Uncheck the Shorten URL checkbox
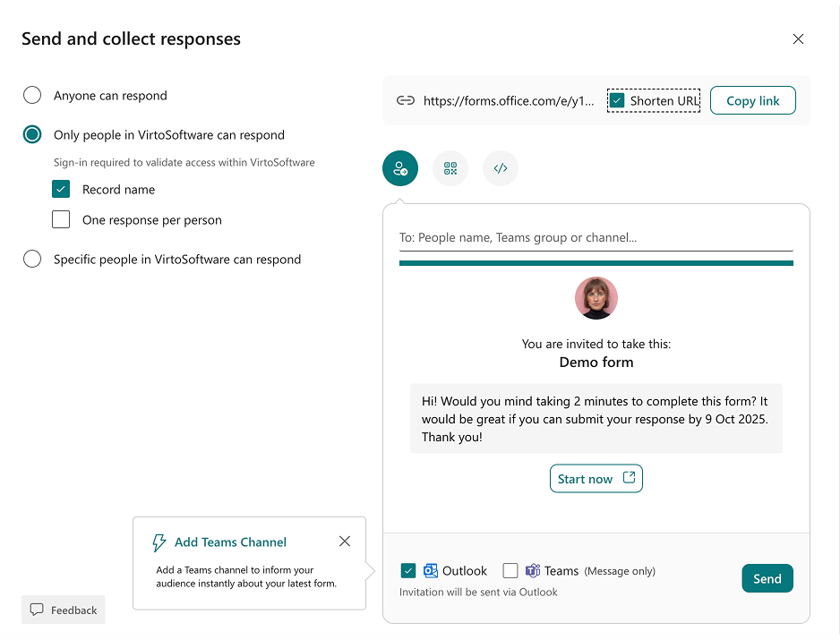 pos(616,100)
